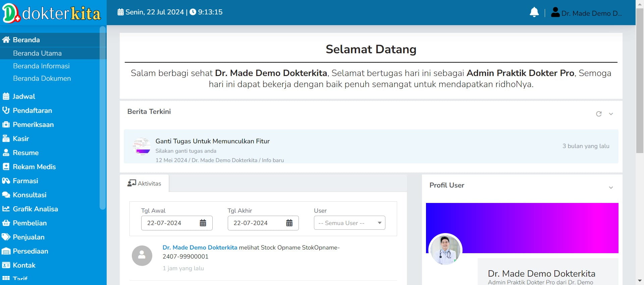Select Beranda Dokumen submenu item
Screen dimensions: 644x285
(x=42, y=78)
